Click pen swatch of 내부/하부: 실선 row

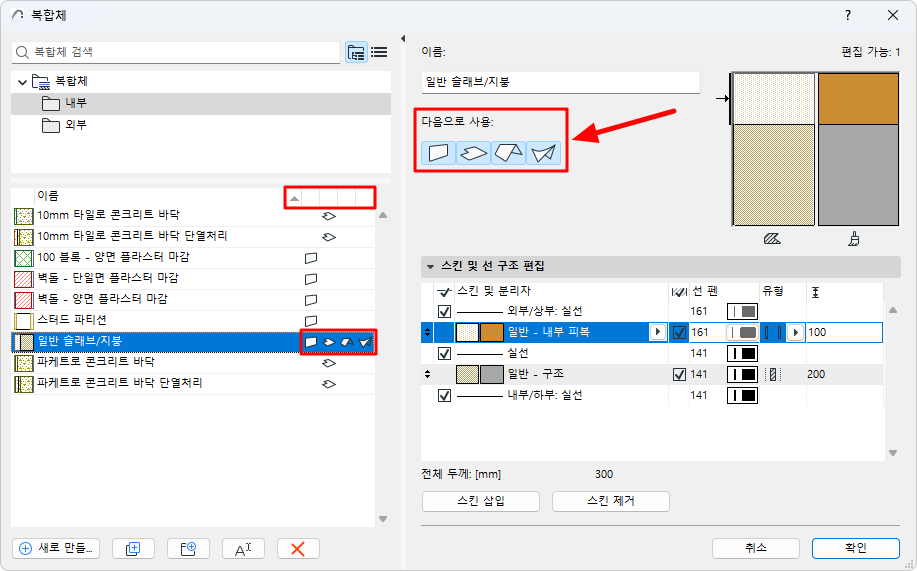pos(742,395)
